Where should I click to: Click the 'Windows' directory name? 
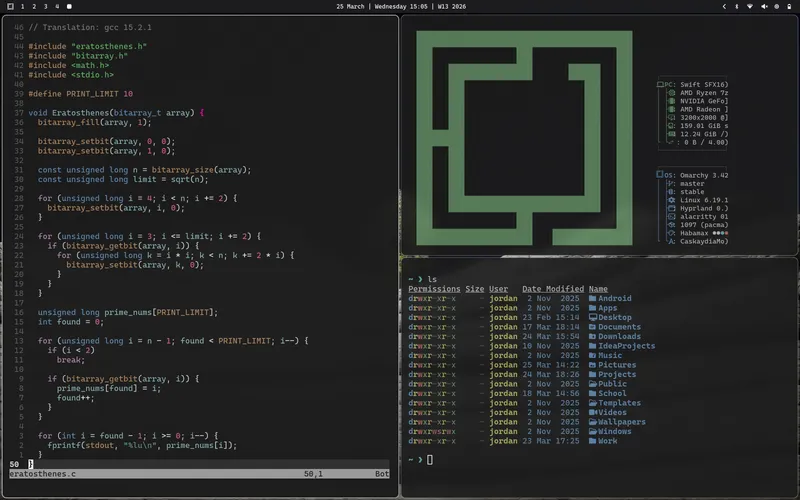615,431
